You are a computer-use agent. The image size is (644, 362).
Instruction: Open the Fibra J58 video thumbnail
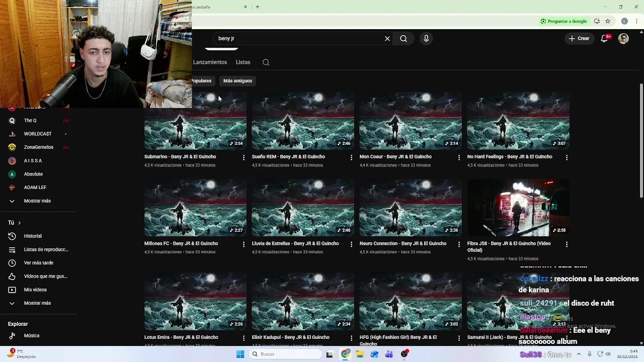coord(518,208)
